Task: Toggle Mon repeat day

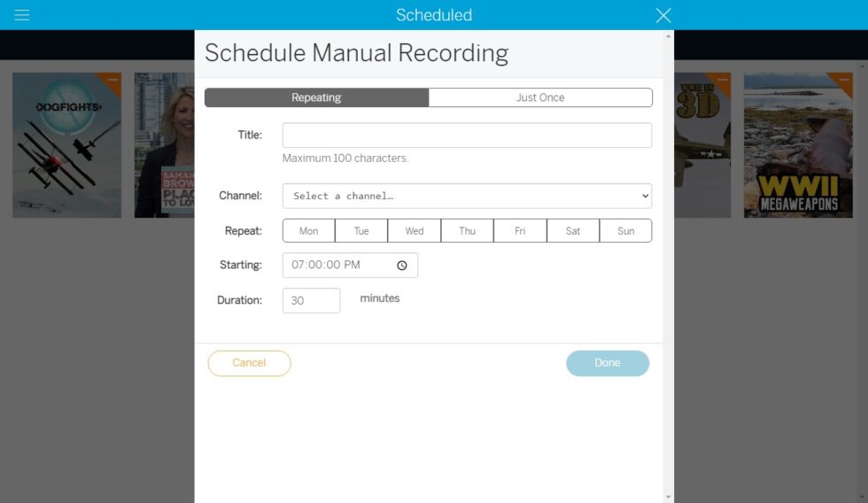Action: coord(308,231)
